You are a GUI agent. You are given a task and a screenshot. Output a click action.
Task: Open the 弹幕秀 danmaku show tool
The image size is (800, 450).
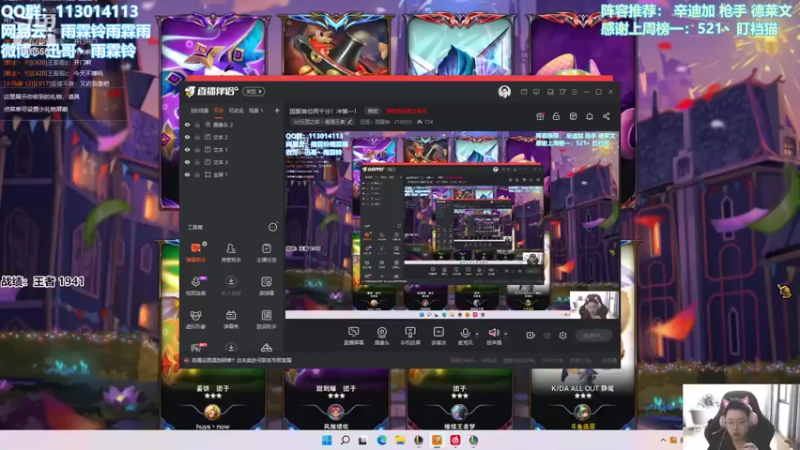coord(231,319)
